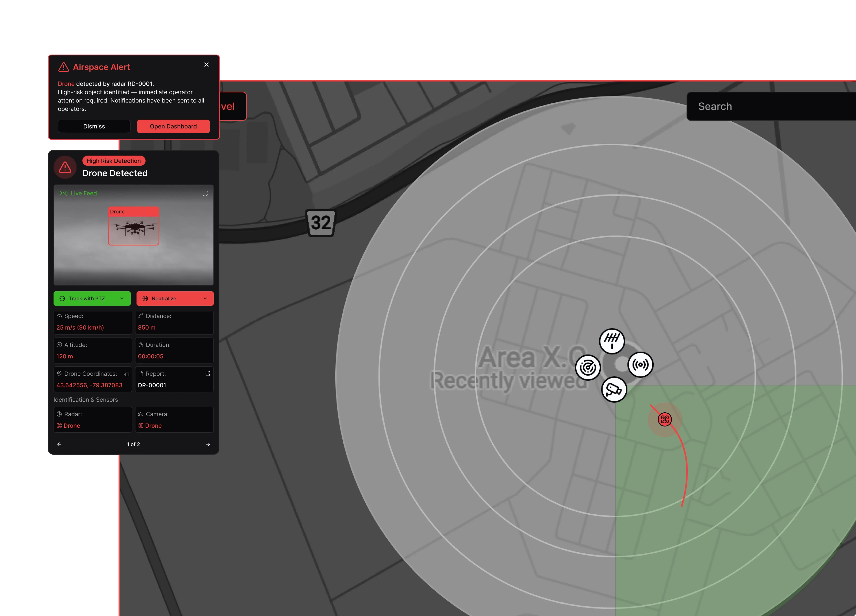The image size is (856, 616).
Task: Go to previous detection page arrow
Action: pyautogui.click(x=59, y=444)
